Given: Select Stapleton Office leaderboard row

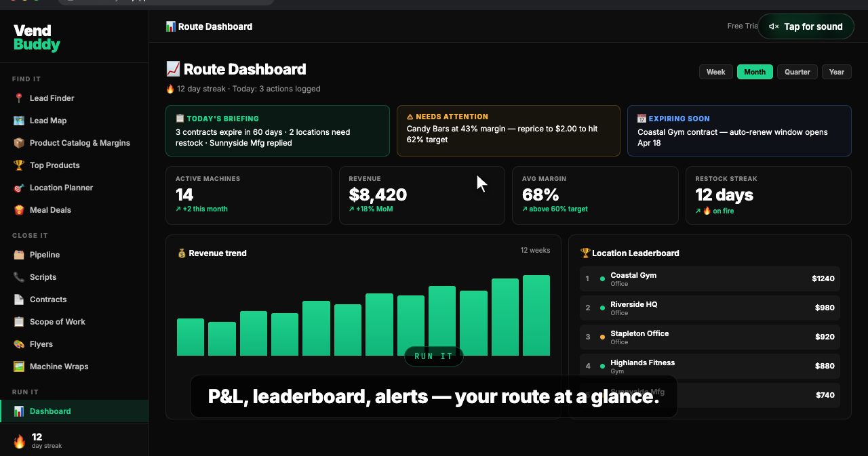Looking at the screenshot, I should pyautogui.click(x=710, y=337).
